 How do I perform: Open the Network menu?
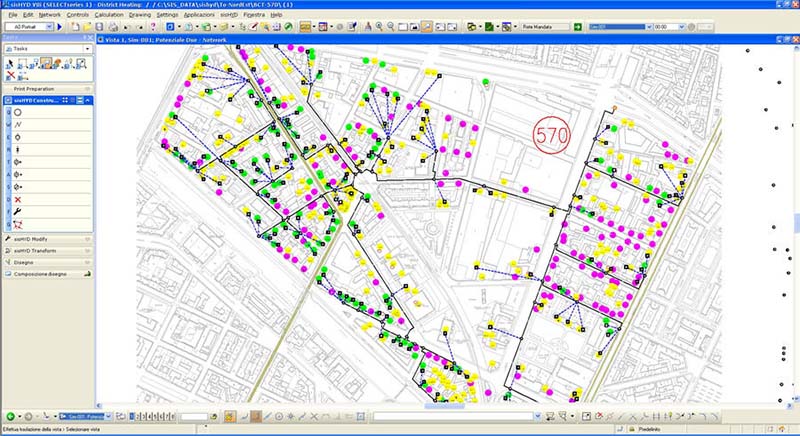point(49,15)
